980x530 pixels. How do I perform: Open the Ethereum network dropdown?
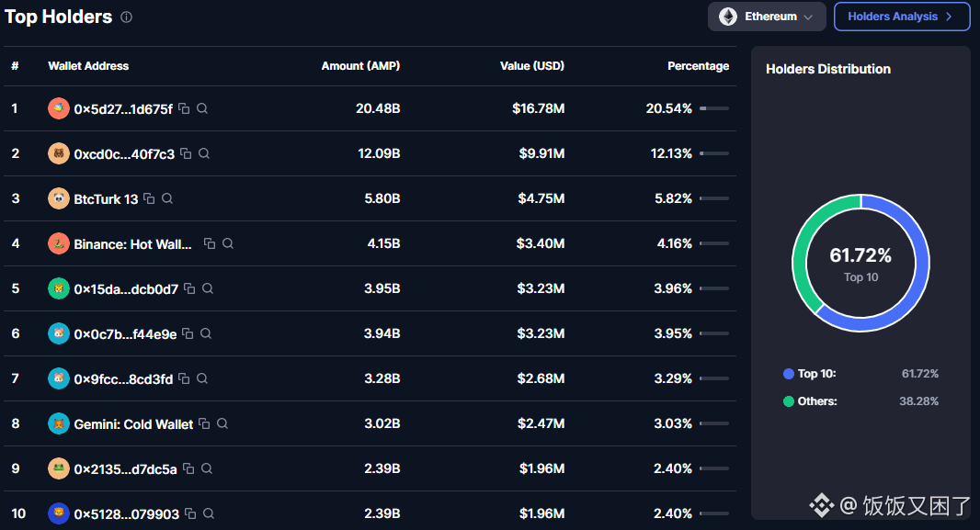pyautogui.click(x=766, y=17)
